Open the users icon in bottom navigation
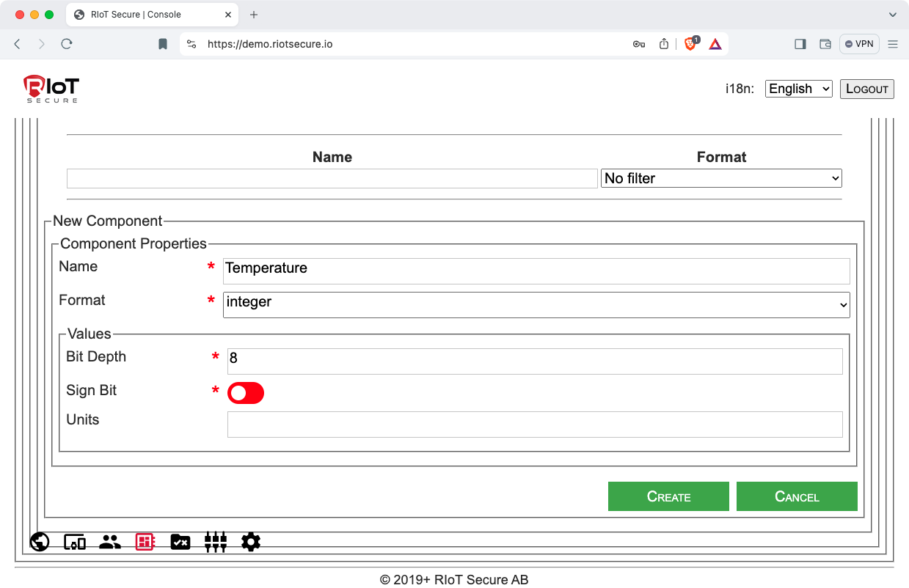This screenshot has width=909, height=588. click(x=110, y=542)
